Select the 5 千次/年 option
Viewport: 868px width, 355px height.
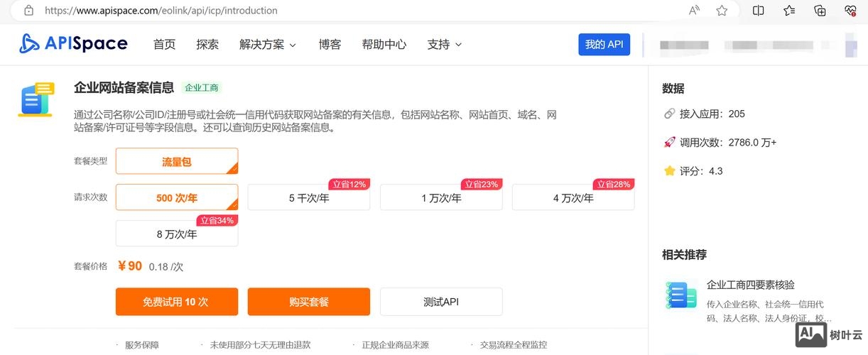coord(309,197)
